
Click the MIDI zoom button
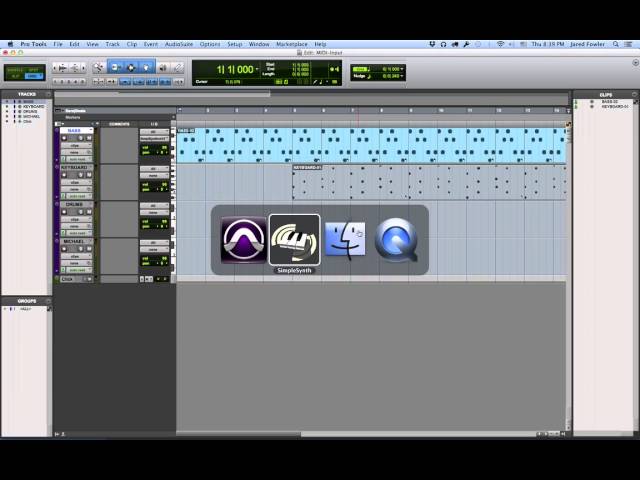click(x=75, y=68)
